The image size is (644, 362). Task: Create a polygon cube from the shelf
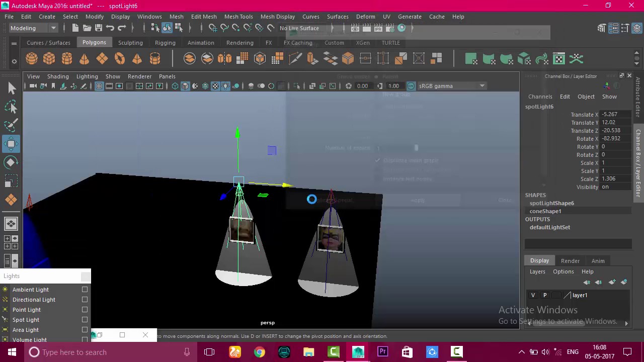(x=49, y=59)
